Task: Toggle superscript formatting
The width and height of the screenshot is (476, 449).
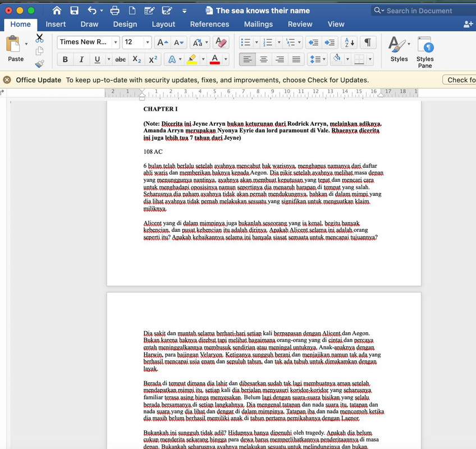Action: tap(153, 59)
